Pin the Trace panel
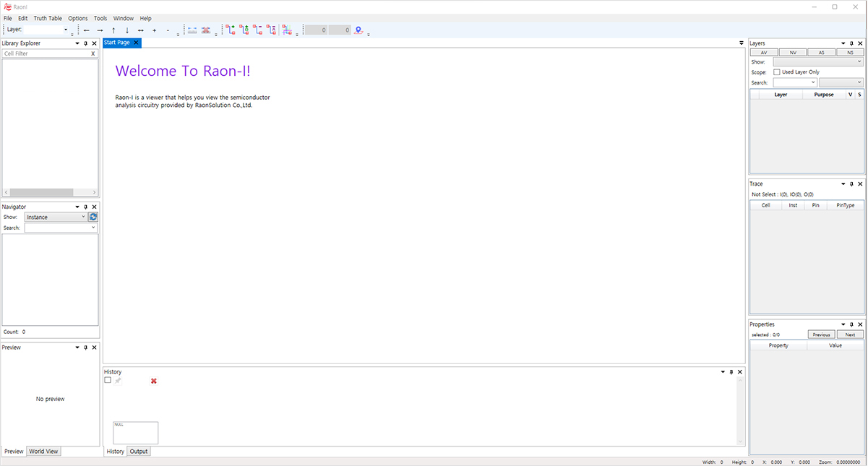This screenshot has height=466, width=868. [851, 184]
